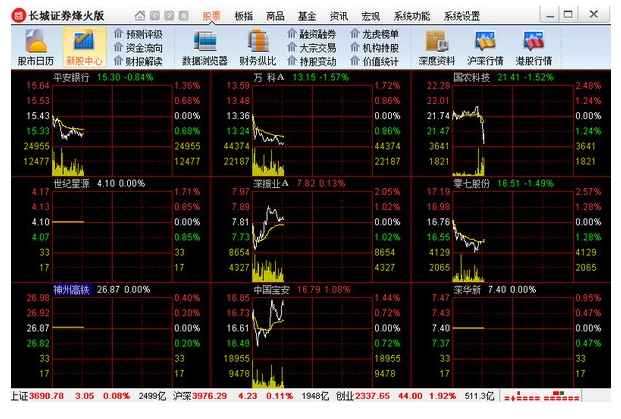Select 中国宝安 chart title
The image size is (621, 419).
pyautogui.click(x=272, y=289)
